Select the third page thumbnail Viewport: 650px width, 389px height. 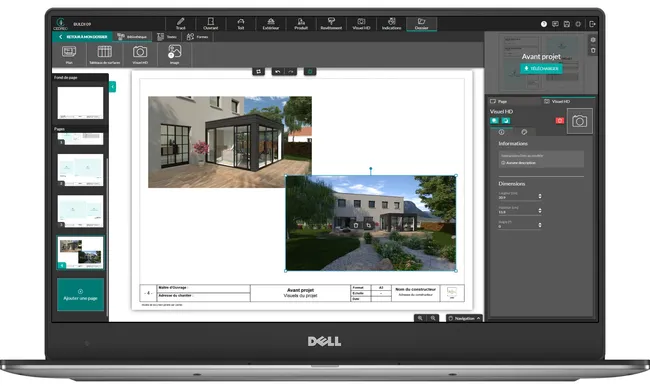tap(80, 211)
